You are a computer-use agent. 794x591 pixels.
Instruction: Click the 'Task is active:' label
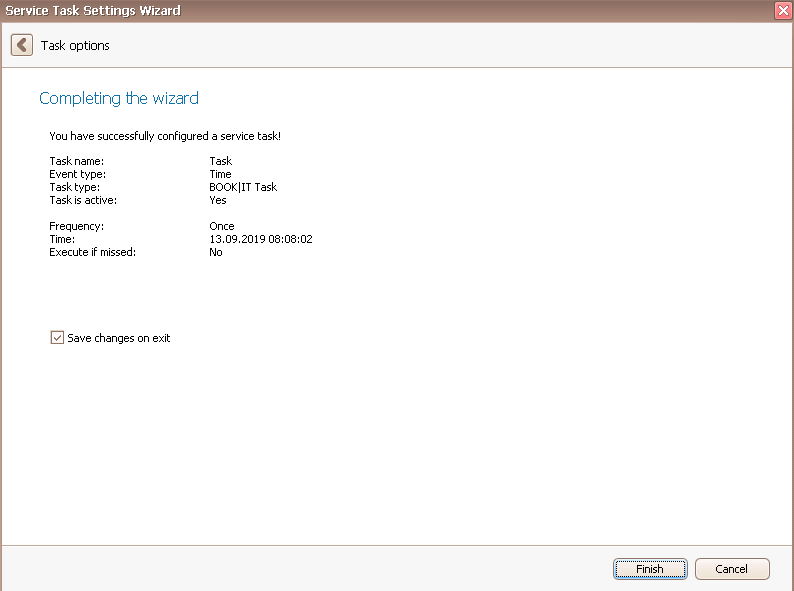pyautogui.click(x=83, y=200)
